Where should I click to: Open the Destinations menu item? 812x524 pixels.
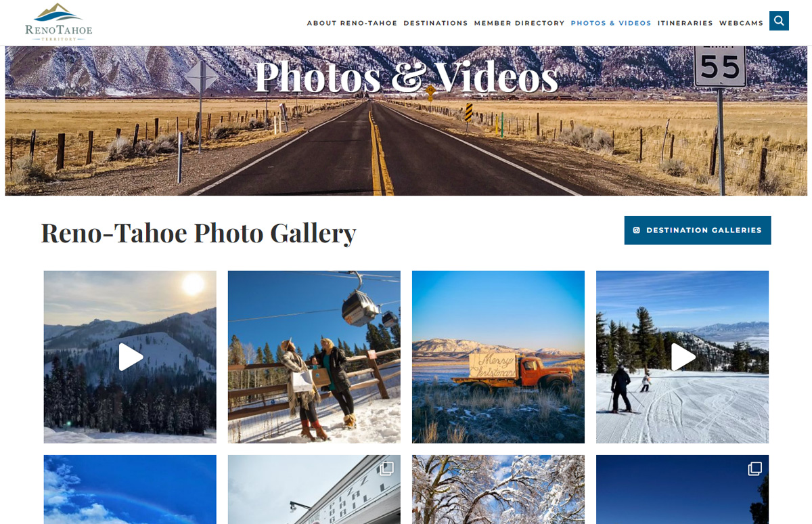(436, 23)
